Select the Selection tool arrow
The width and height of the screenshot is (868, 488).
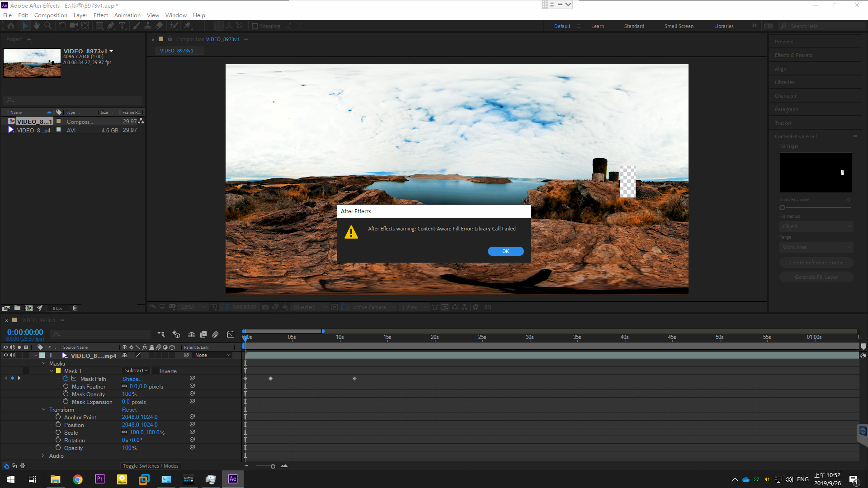[25, 26]
